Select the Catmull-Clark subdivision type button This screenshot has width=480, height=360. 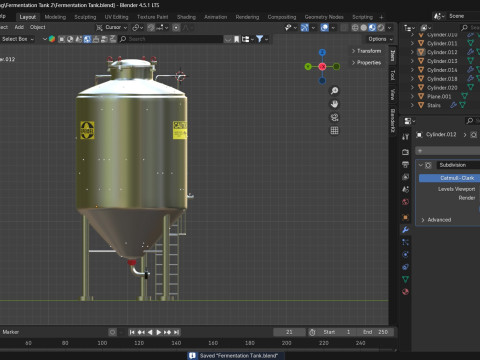(x=449, y=178)
